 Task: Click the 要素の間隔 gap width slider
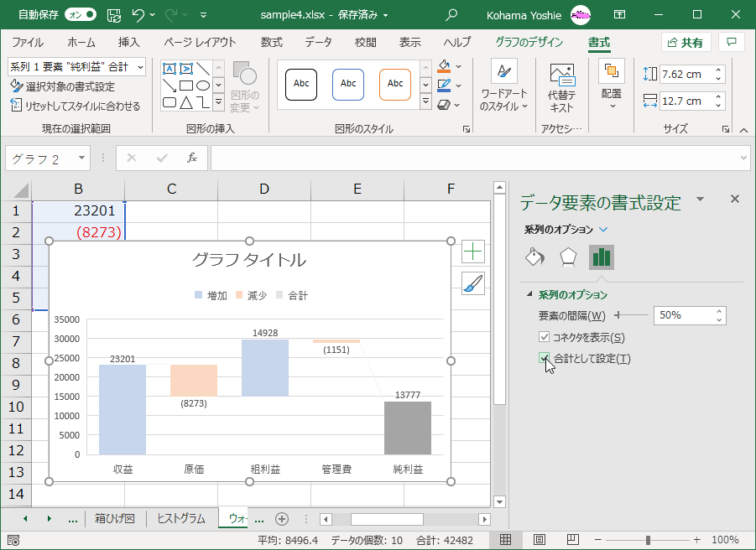click(632, 315)
